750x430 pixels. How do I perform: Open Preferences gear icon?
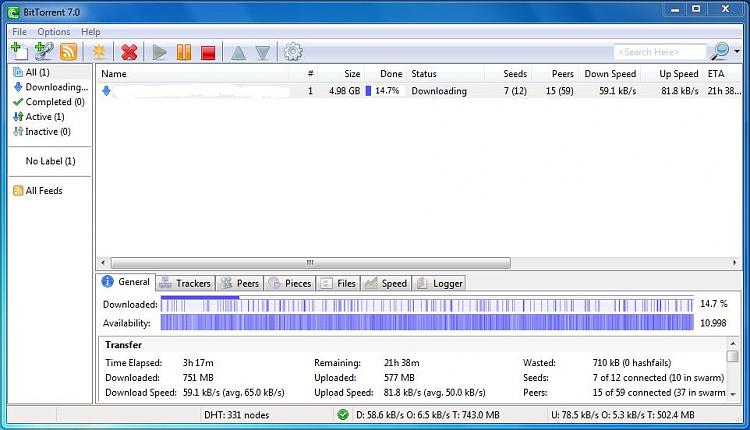(x=293, y=52)
